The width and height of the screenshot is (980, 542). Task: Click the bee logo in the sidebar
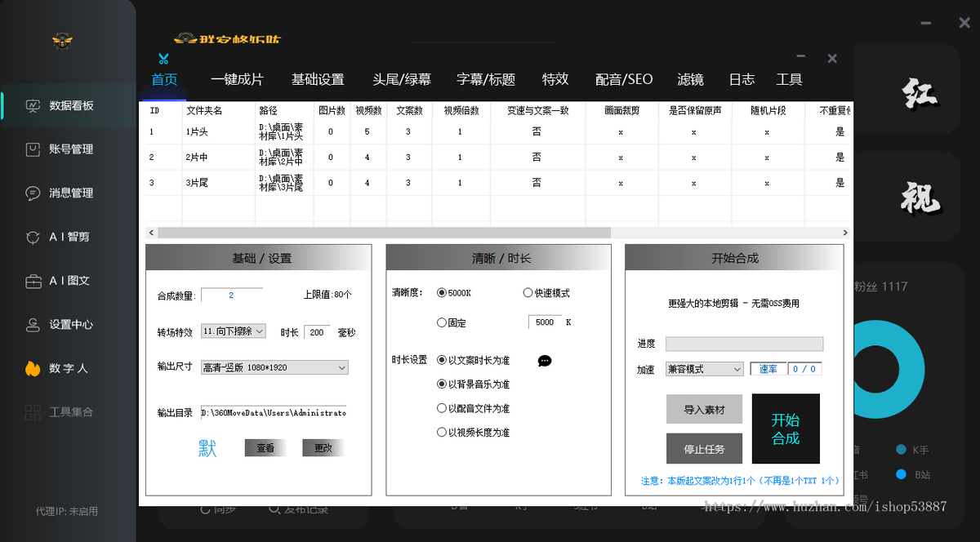click(63, 41)
